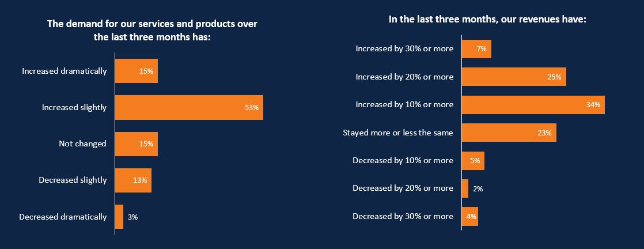This screenshot has width=644, height=249.
Task: Select the Increased by 20% or more label
Action: tap(404, 77)
